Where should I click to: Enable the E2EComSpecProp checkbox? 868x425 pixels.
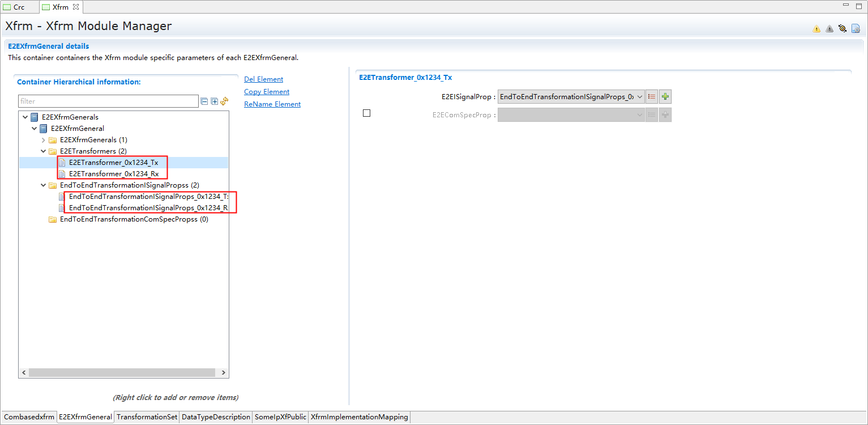[x=366, y=113]
